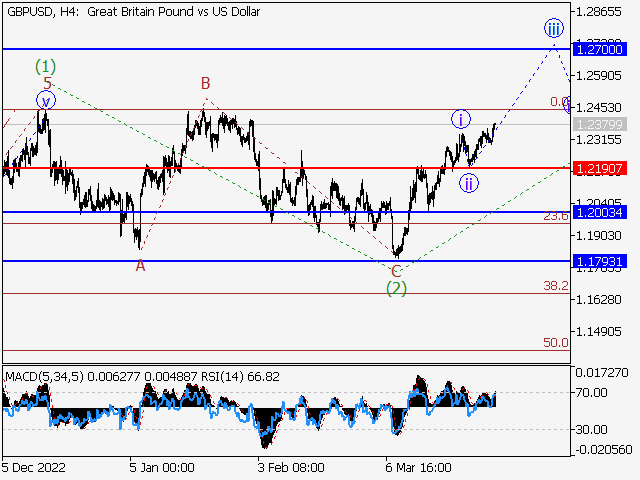Select the green wave (1) label

point(45,66)
